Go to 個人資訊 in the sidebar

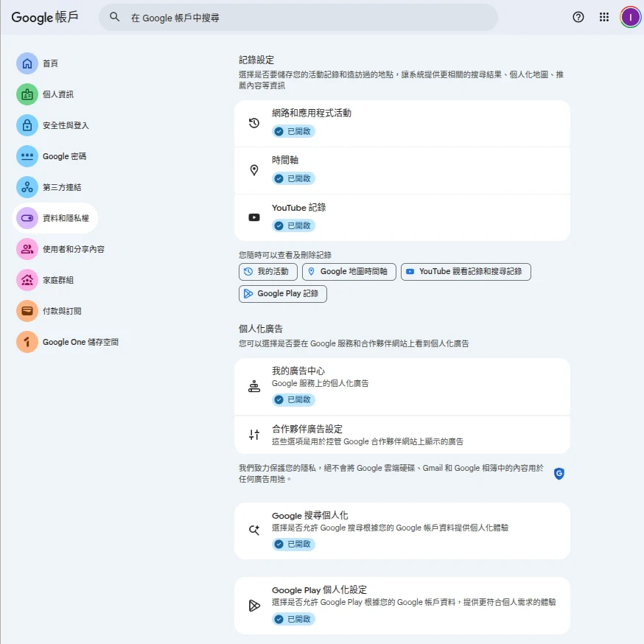[57, 94]
